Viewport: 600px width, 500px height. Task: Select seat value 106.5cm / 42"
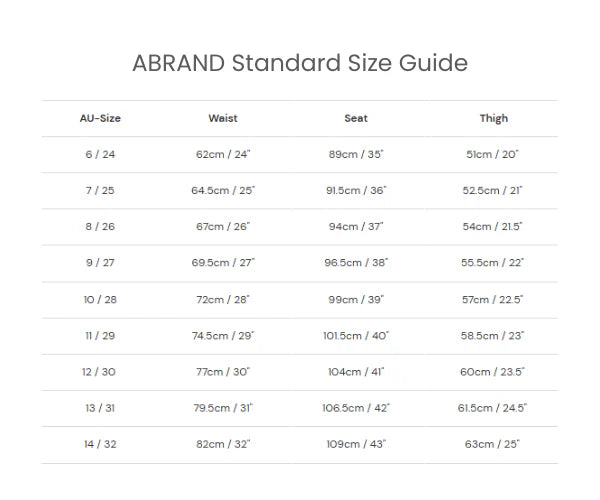pyautogui.click(x=356, y=408)
